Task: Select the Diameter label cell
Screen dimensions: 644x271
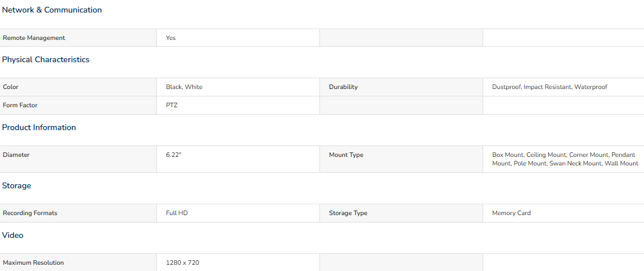Action: click(x=78, y=159)
